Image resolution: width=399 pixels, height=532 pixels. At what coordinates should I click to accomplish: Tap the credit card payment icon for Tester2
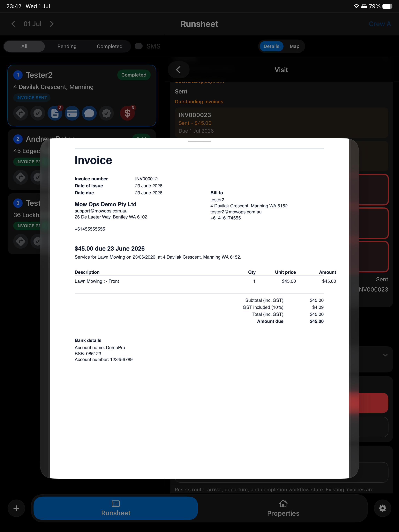(x=72, y=113)
